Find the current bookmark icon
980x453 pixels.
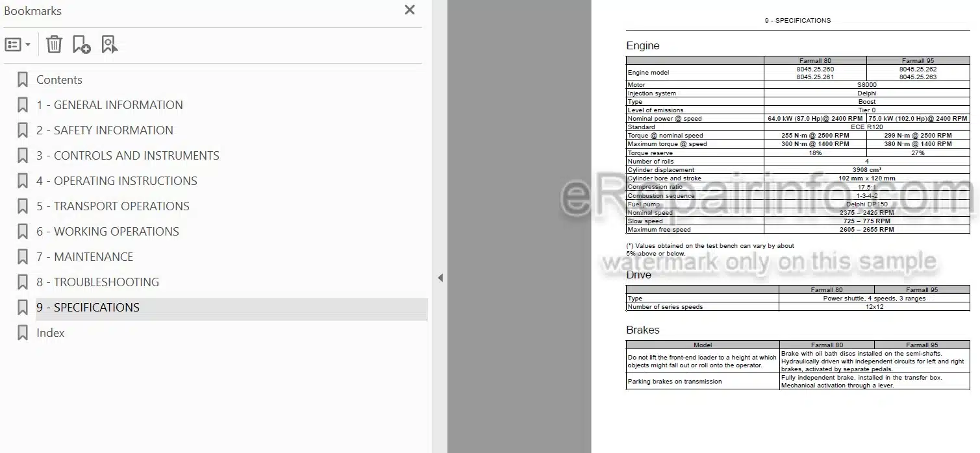pos(110,45)
